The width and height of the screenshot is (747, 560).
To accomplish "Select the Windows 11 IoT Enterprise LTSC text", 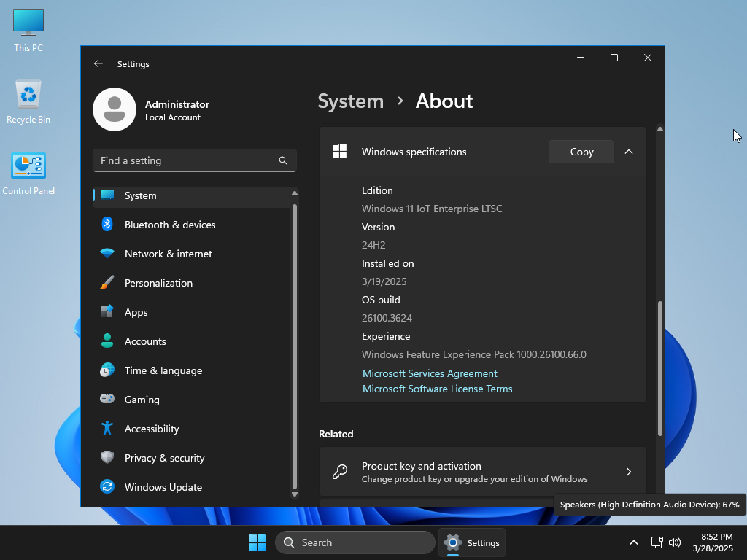I will pos(432,209).
